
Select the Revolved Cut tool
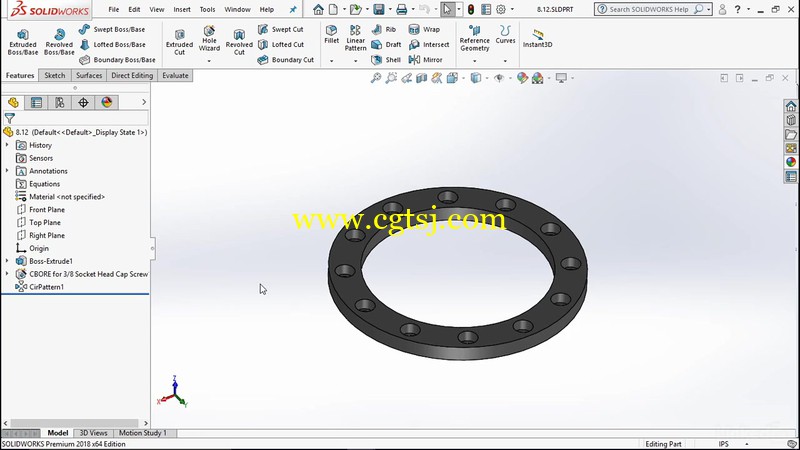pyautogui.click(x=239, y=42)
